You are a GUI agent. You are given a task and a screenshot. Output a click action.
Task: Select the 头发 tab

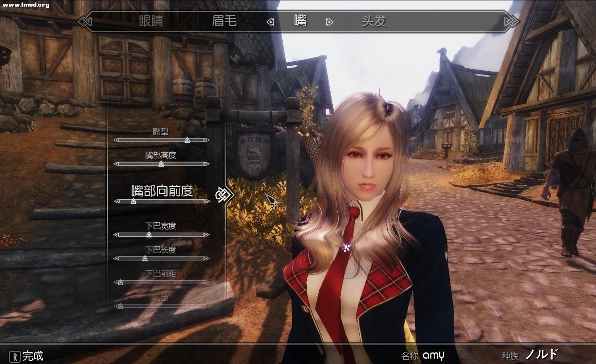pyautogui.click(x=374, y=21)
